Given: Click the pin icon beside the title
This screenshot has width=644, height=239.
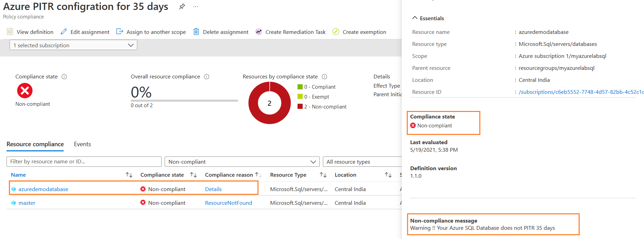Looking at the screenshot, I should click(x=182, y=7).
